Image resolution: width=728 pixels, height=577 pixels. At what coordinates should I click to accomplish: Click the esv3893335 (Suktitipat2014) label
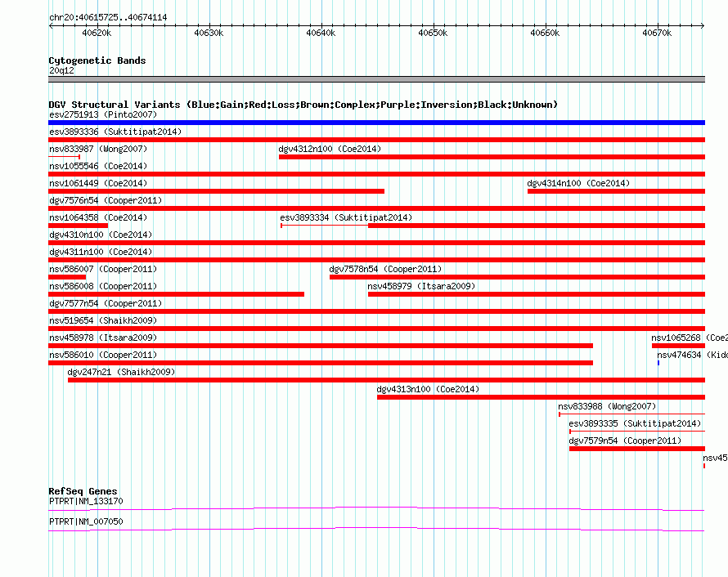[x=635, y=423]
